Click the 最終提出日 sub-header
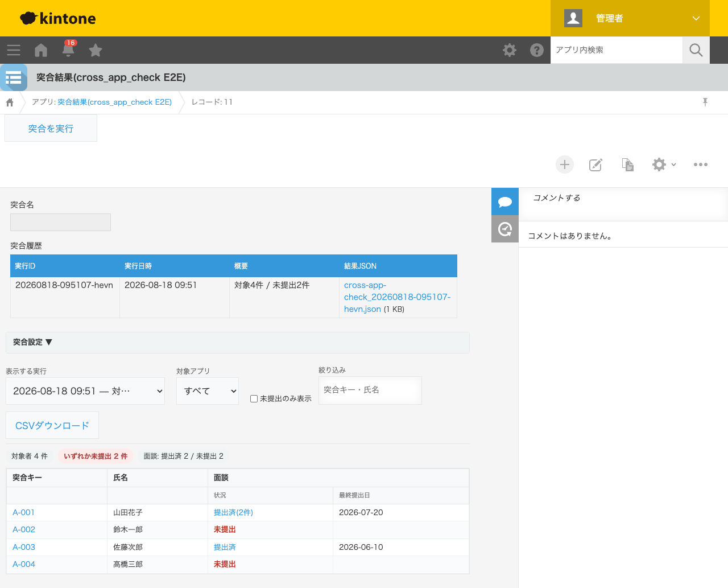This screenshot has width=728, height=588. pos(401,495)
